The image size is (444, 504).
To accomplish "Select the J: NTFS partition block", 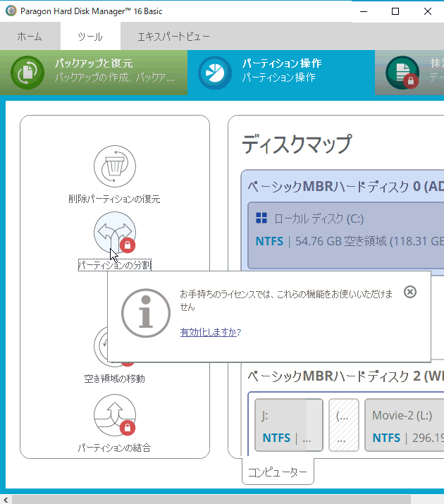I will pos(289,424).
